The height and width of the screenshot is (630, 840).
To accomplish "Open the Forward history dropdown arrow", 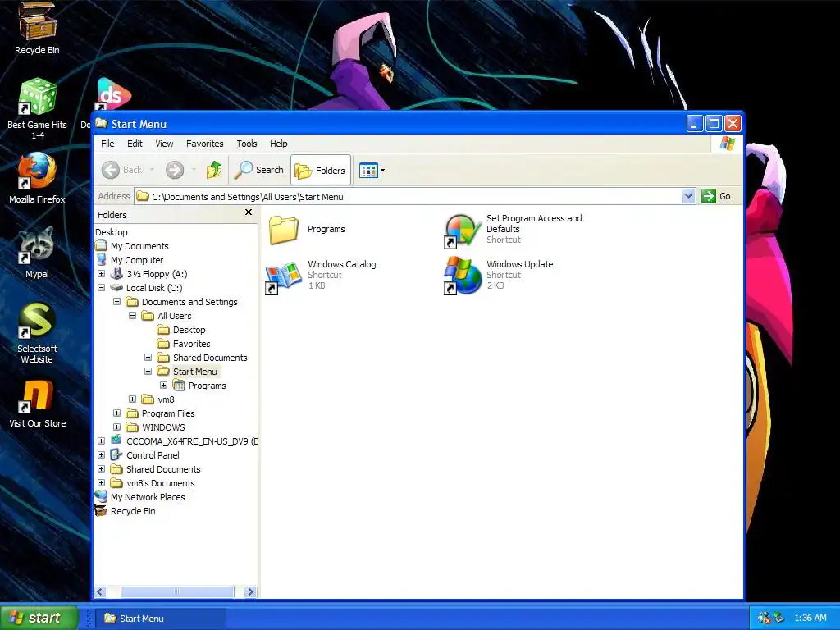I will 194,170.
